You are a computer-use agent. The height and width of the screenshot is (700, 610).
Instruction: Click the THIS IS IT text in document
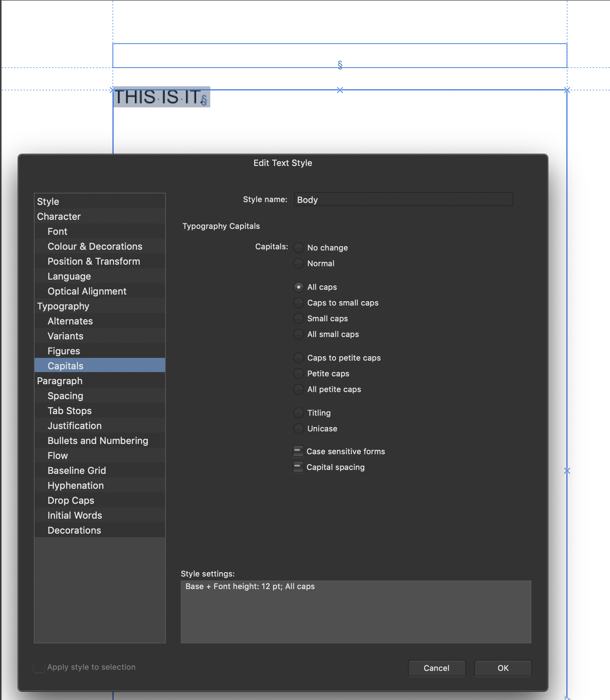(158, 97)
